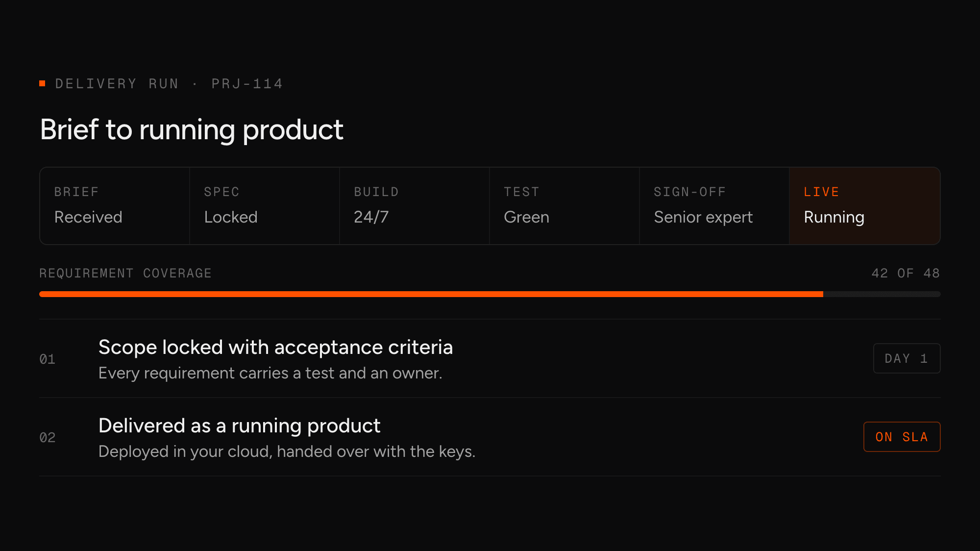
Task: Click the Brief to running product heading
Action: coord(192,130)
